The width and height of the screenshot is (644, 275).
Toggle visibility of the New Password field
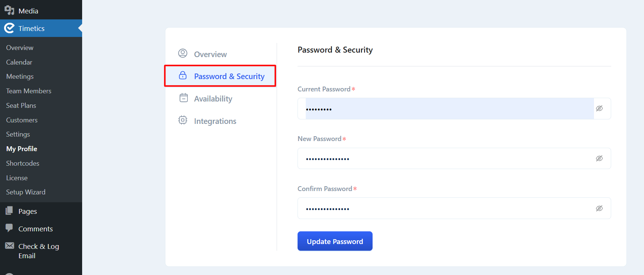tap(599, 159)
